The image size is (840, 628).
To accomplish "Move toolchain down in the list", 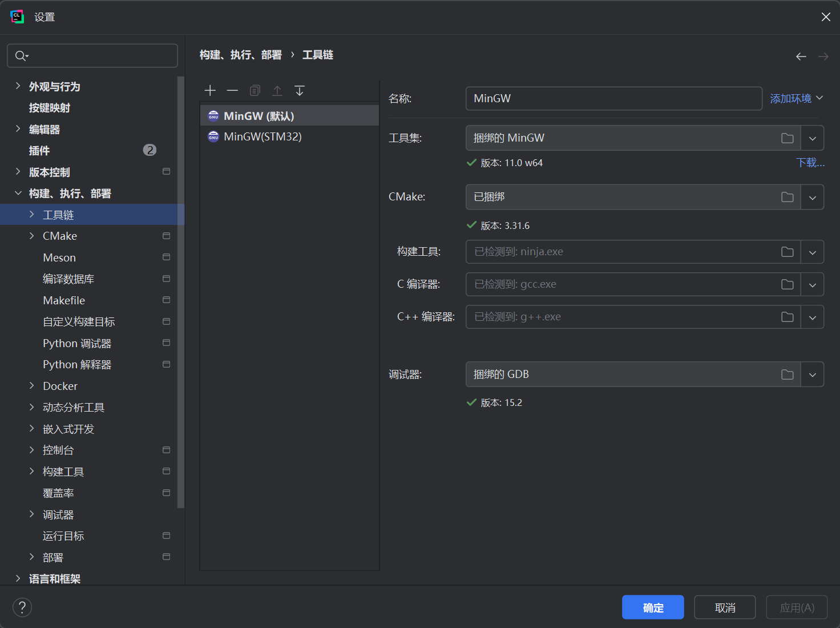I will click(300, 91).
